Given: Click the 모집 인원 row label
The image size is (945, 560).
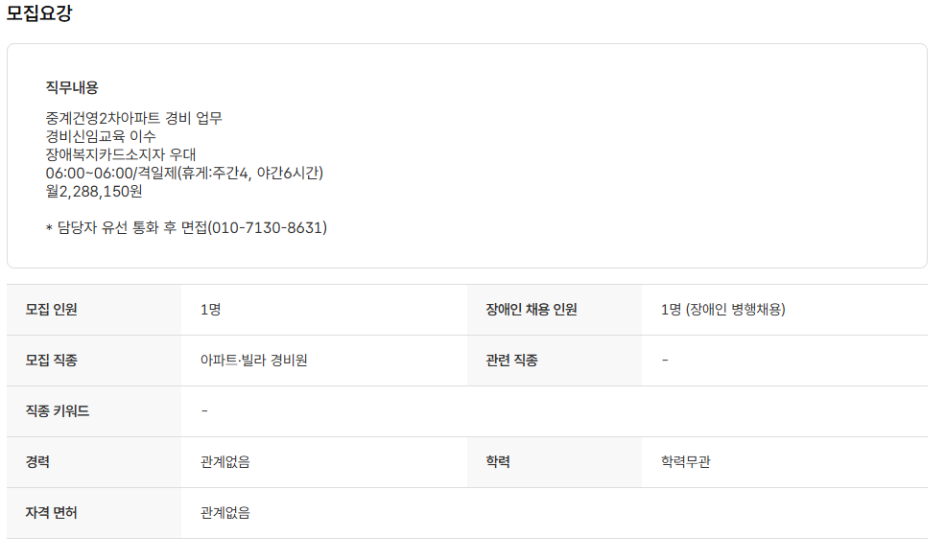Looking at the screenshot, I should 52,310.
